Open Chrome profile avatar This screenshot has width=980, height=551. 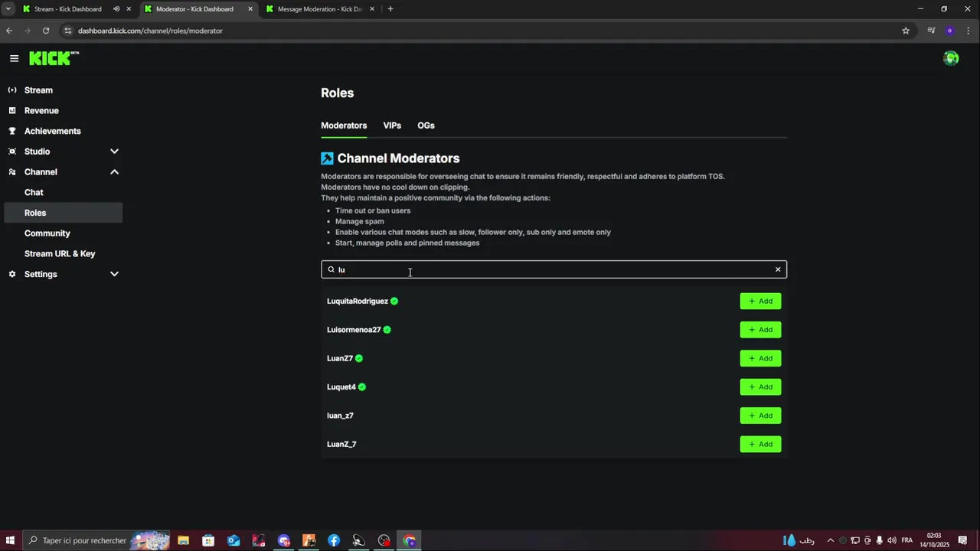[950, 31]
